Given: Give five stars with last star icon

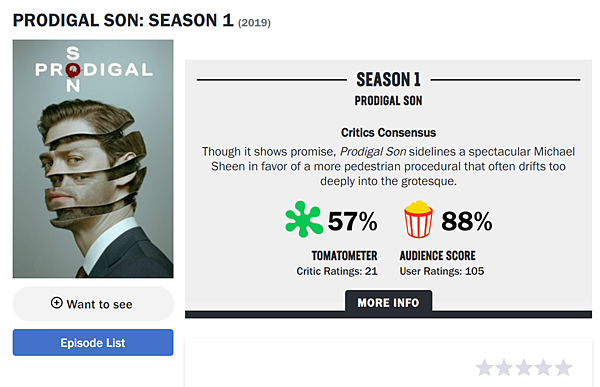Looking at the screenshot, I should (564, 367).
